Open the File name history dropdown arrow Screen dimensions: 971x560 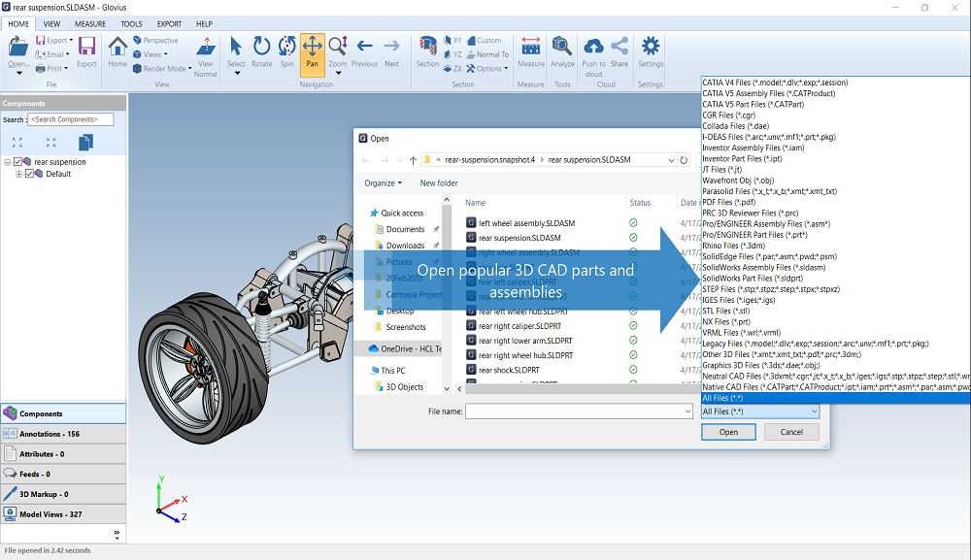click(x=687, y=412)
